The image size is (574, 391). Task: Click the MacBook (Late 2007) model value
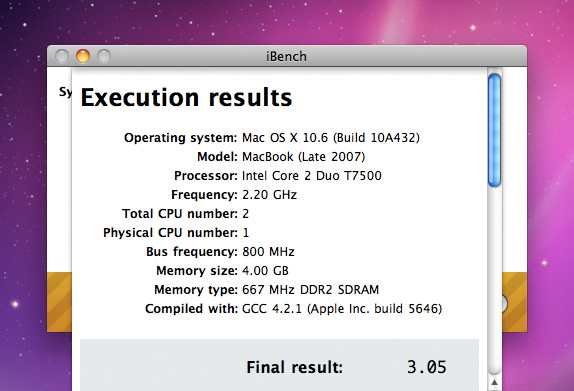pyautogui.click(x=303, y=157)
